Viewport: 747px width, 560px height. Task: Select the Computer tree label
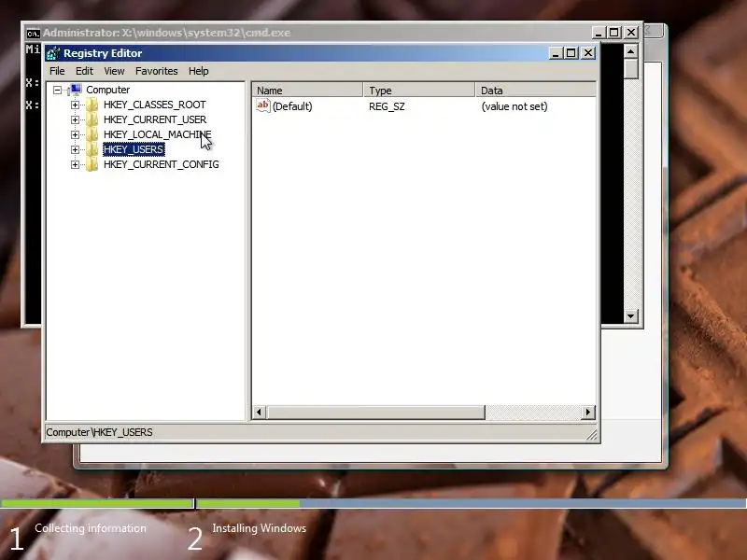click(107, 90)
